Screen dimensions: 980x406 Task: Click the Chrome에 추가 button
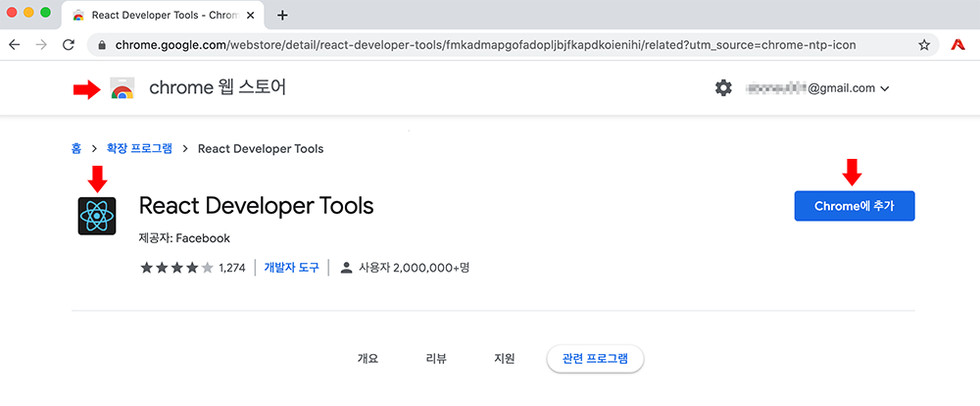(x=855, y=206)
